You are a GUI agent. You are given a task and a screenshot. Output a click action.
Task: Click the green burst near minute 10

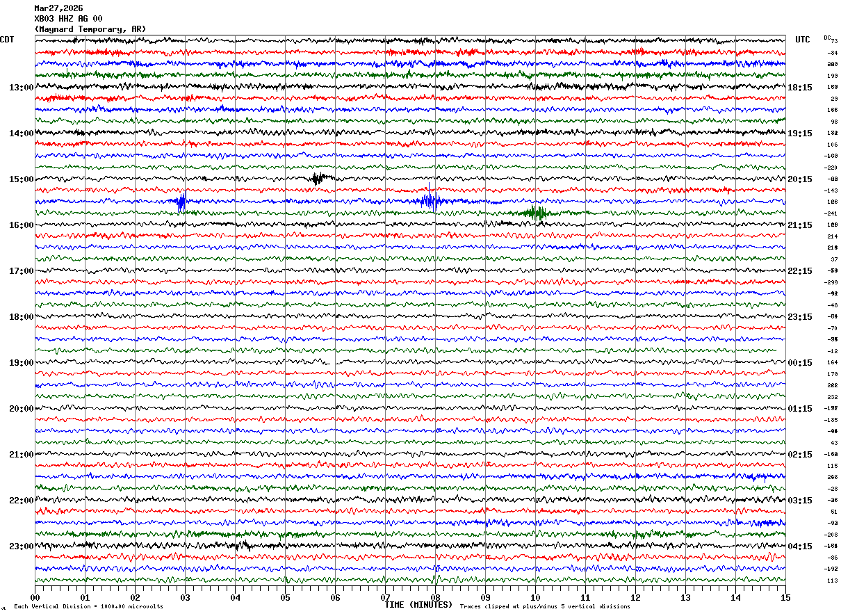click(536, 213)
